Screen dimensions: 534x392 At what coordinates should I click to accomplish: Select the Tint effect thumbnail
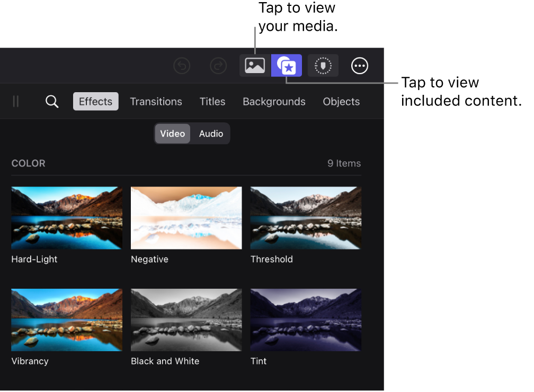click(x=306, y=319)
